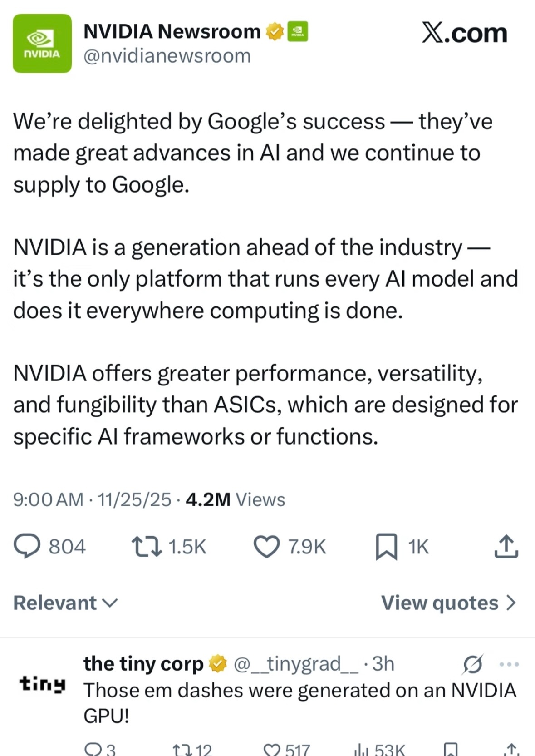Click the Grok slash icon on the tiny corp reply

(472, 665)
